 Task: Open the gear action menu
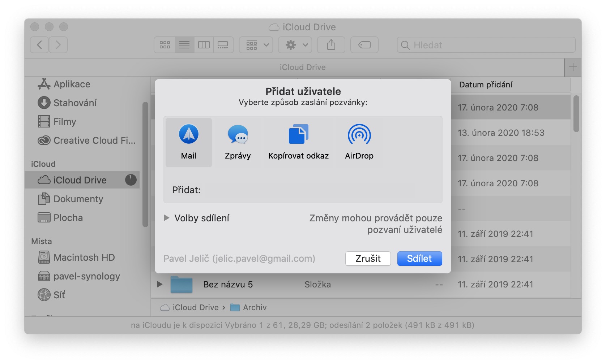click(x=295, y=45)
